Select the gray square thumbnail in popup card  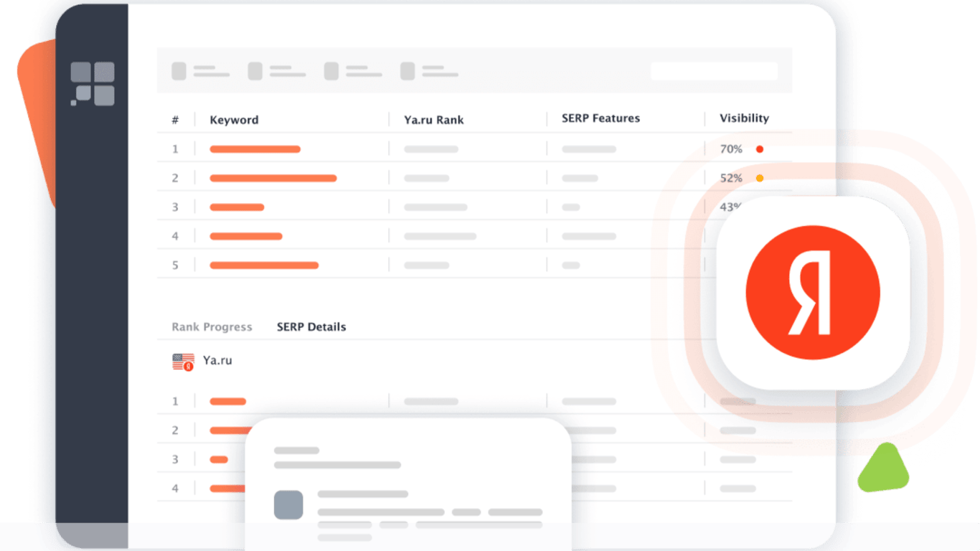[288, 505]
